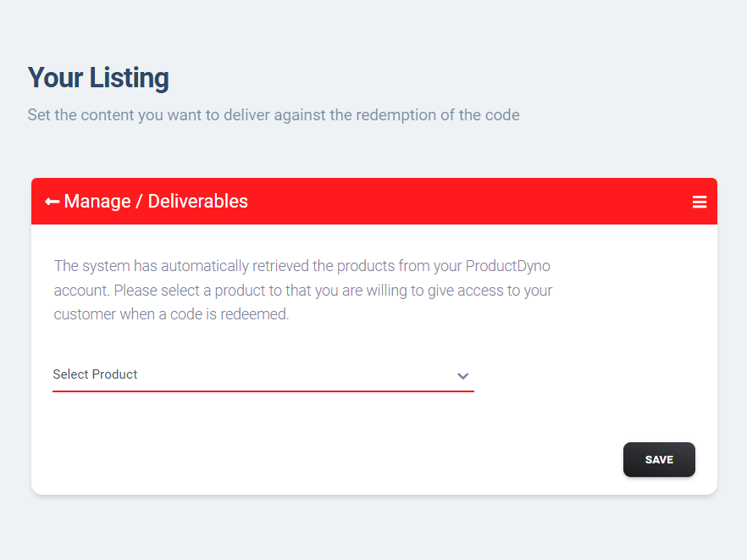This screenshot has width=747, height=560.
Task: Click the phrase 'customer when a code is redeemed'
Action: 171,314
